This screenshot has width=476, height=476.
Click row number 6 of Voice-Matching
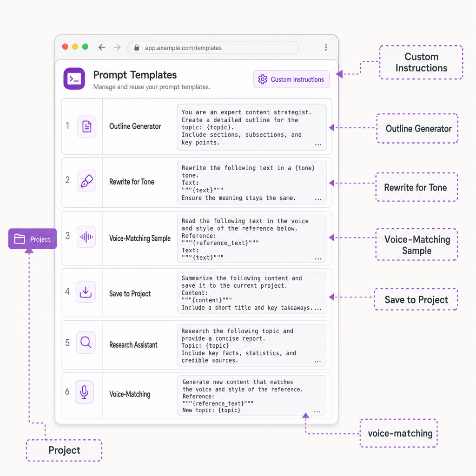(x=67, y=391)
